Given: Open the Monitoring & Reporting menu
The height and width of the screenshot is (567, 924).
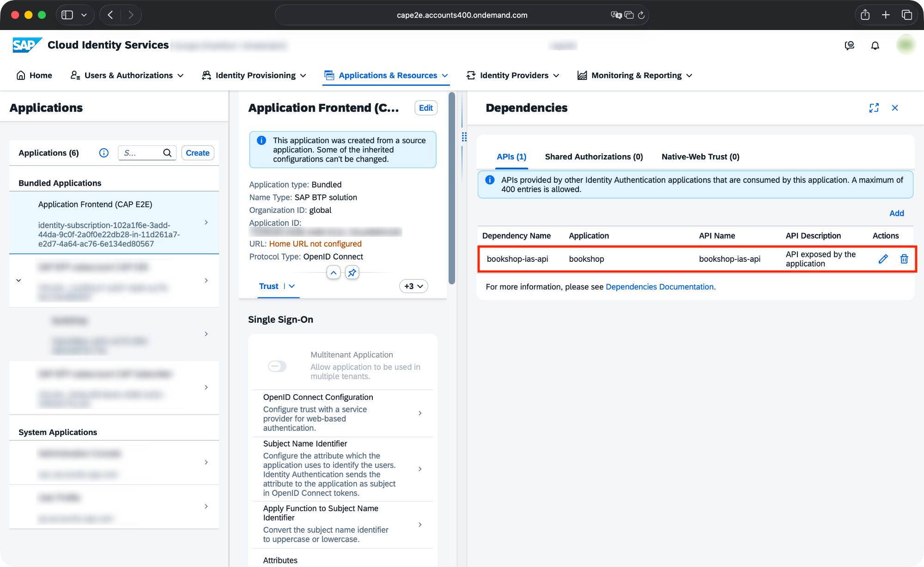Looking at the screenshot, I should [x=634, y=75].
